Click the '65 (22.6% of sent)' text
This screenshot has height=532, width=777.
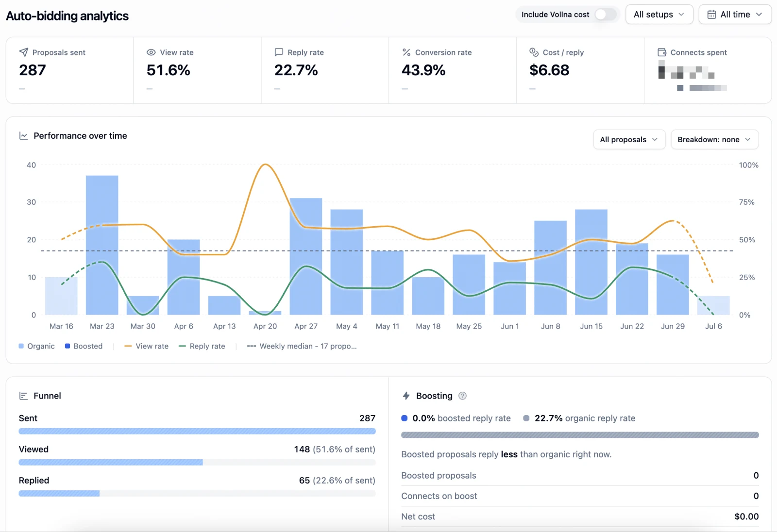point(337,481)
